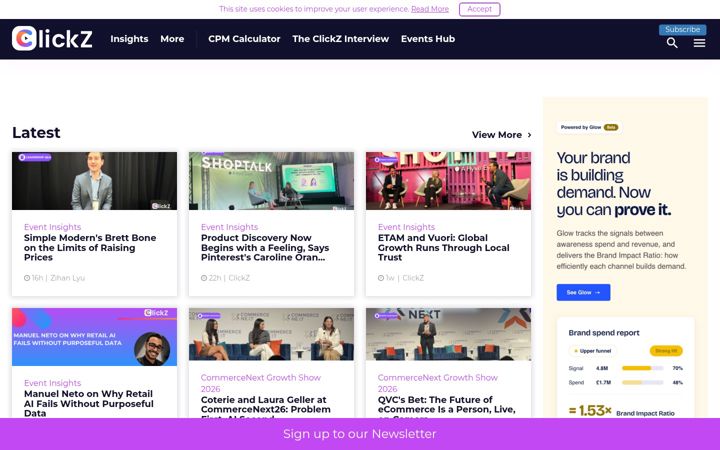The image size is (720, 450).
Task: Click the Signal progress bar in ad
Action: [642, 368]
